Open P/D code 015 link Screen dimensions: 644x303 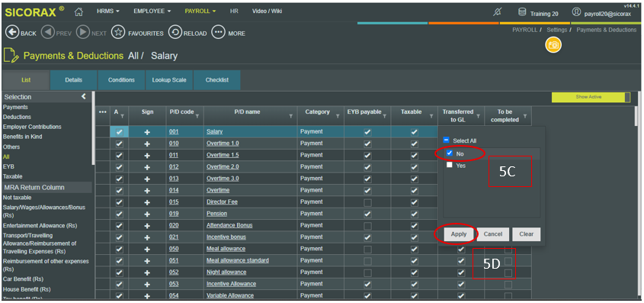tap(174, 202)
